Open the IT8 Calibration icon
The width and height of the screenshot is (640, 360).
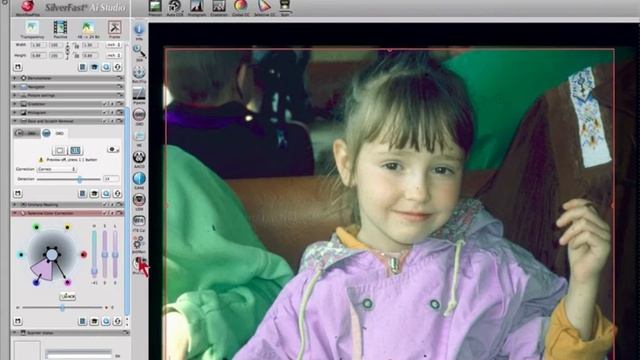[x=139, y=222]
